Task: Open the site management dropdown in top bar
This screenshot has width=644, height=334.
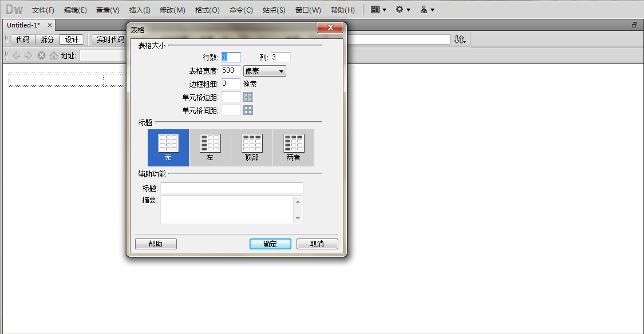Action: [x=427, y=10]
